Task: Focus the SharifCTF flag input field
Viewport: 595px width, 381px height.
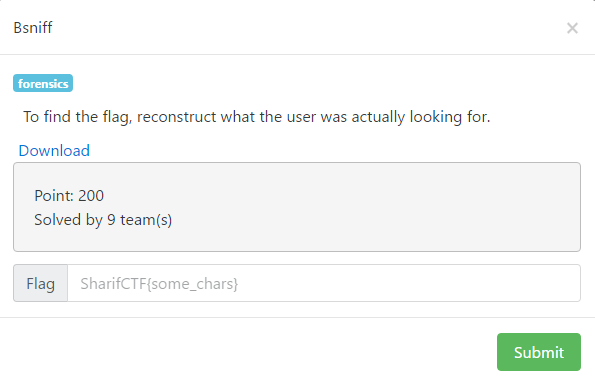Action: (324, 283)
